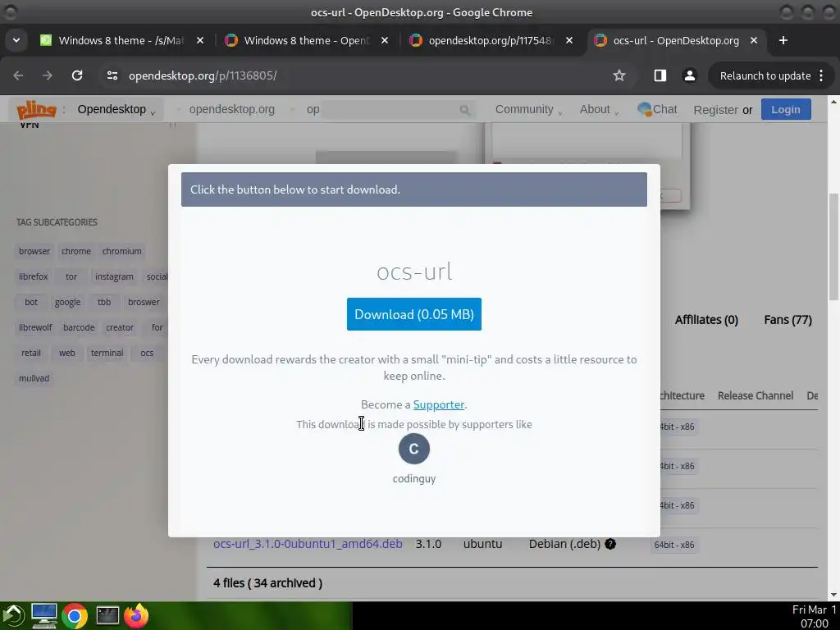Click the scrollbar down arrow
This screenshot has height=630, width=840.
[x=833, y=595]
